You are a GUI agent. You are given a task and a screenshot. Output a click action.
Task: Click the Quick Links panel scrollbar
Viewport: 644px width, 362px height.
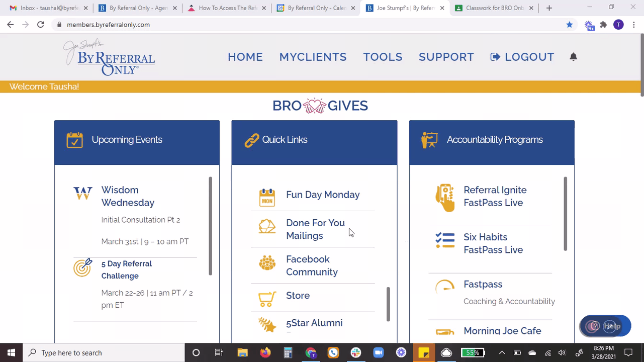pyautogui.click(x=388, y=304)
